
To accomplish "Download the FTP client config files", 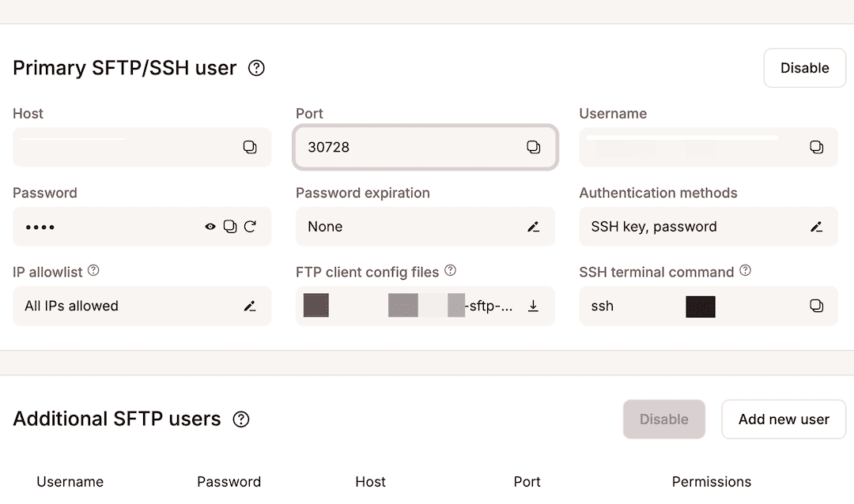I will [x=534, y=306].
